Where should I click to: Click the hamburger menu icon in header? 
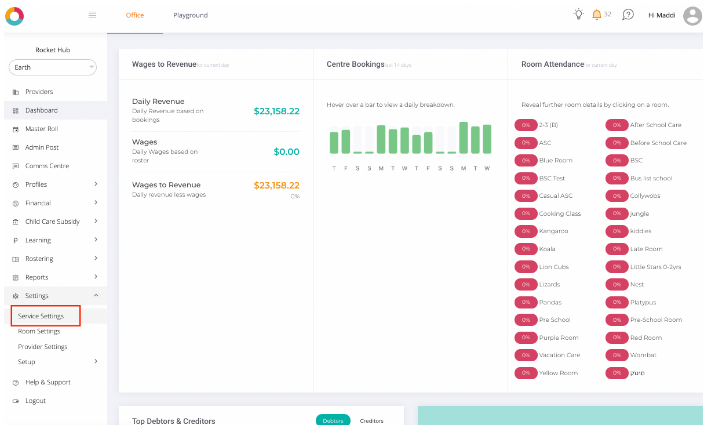point(92,15)
